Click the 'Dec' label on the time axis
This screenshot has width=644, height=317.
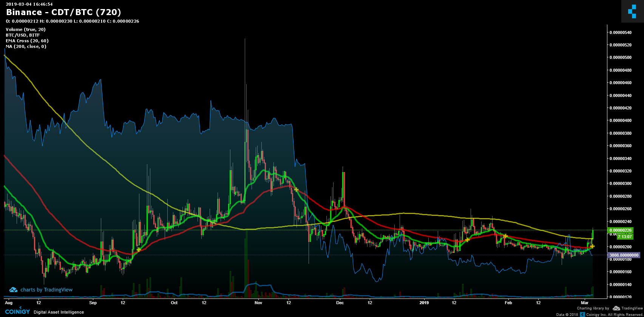[340, 303]
